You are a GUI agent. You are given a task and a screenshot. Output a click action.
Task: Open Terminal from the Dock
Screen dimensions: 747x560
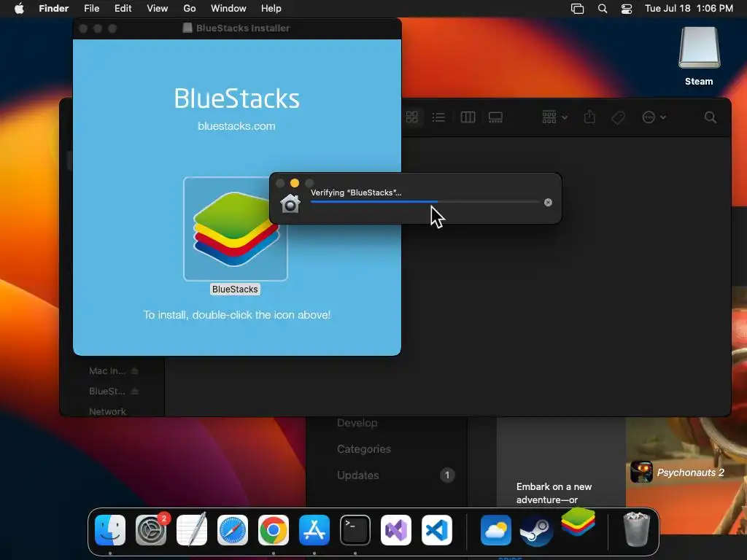click(x=355, y=530)
